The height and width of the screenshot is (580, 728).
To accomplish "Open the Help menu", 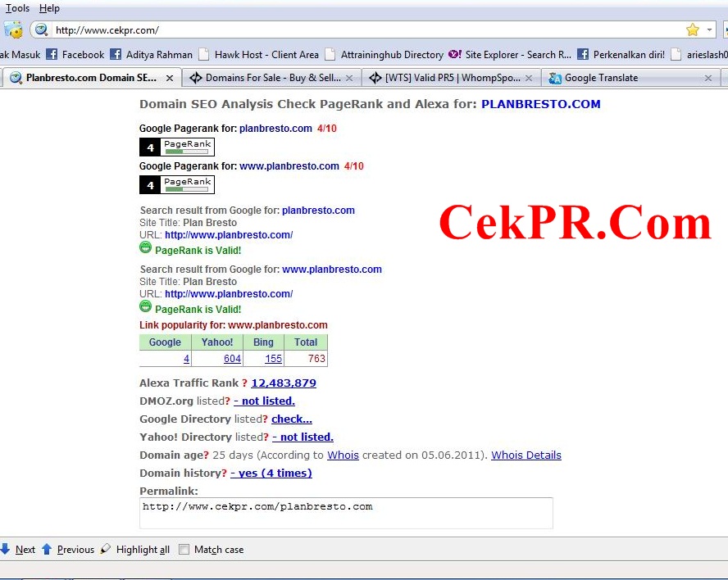I will click(x=49, y=8).
